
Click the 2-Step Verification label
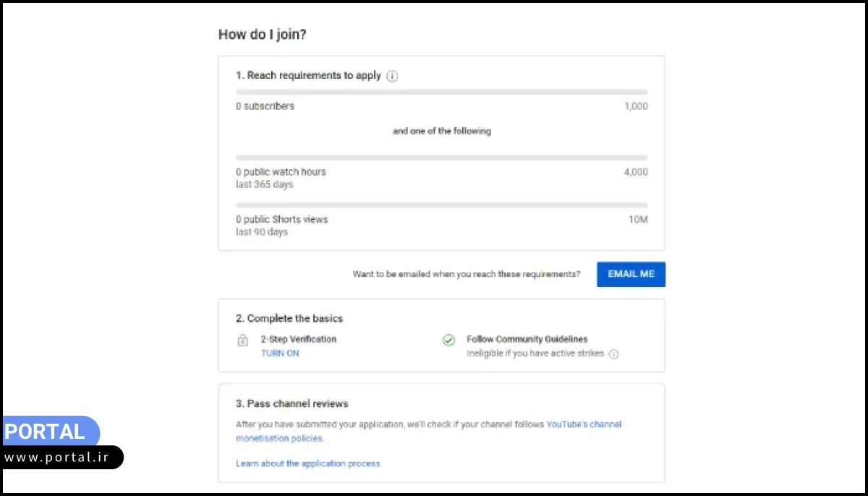pos(298,339)
